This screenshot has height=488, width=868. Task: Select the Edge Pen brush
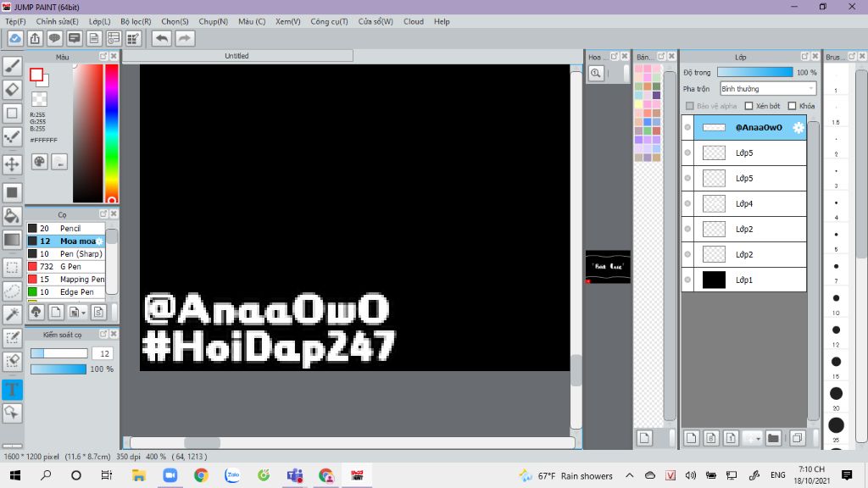[x=66, y=292]
